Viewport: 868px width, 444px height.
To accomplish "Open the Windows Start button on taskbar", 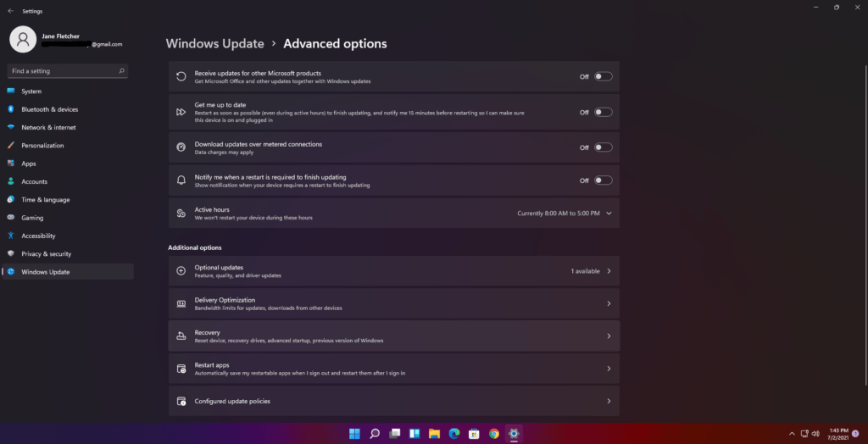I will click(354, 434).
